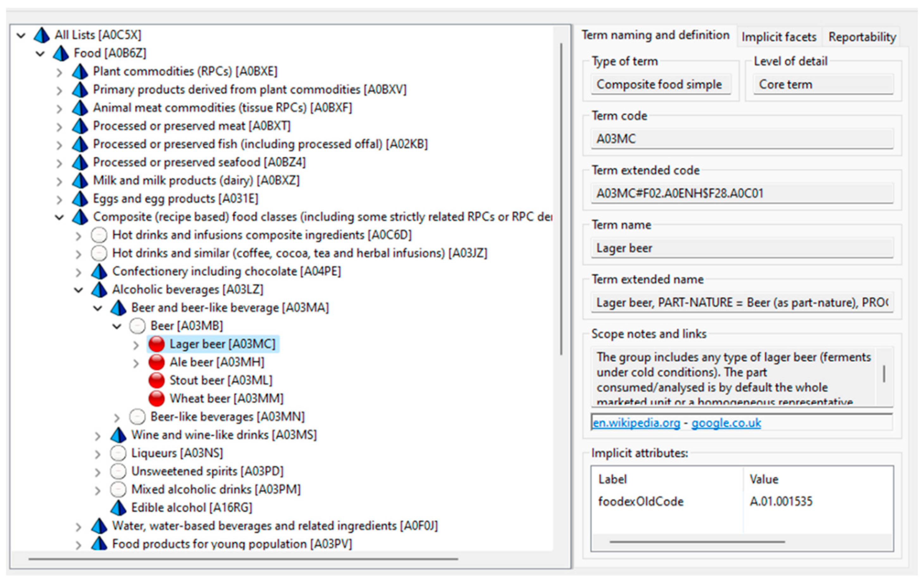
Task: Click the scope notes vertical scrollbar
Action: 884,374
